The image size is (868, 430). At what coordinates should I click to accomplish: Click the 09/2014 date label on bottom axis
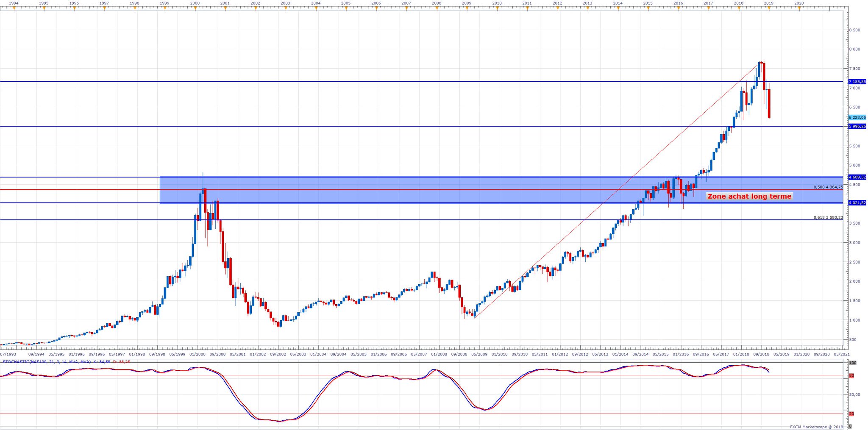(x=640, y=354)
